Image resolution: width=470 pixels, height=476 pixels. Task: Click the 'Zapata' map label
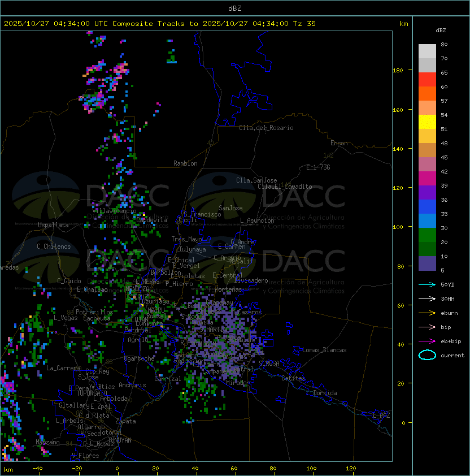(x=125, y=421)
